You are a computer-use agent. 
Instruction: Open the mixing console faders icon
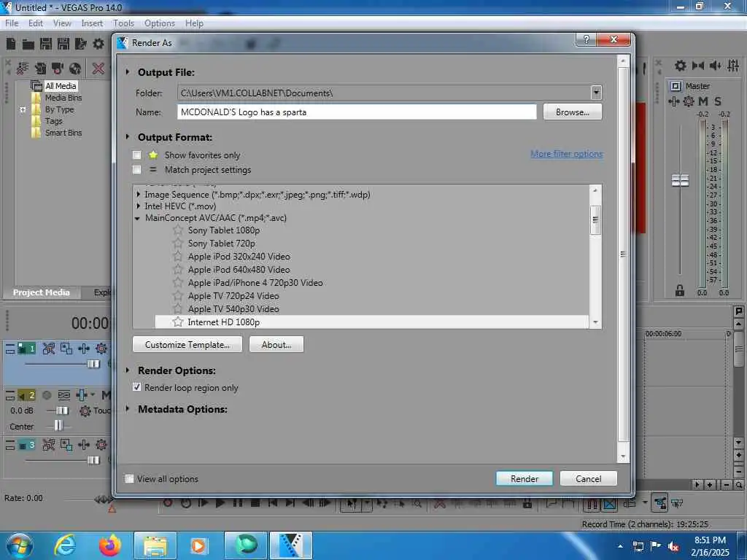point(733,66)
